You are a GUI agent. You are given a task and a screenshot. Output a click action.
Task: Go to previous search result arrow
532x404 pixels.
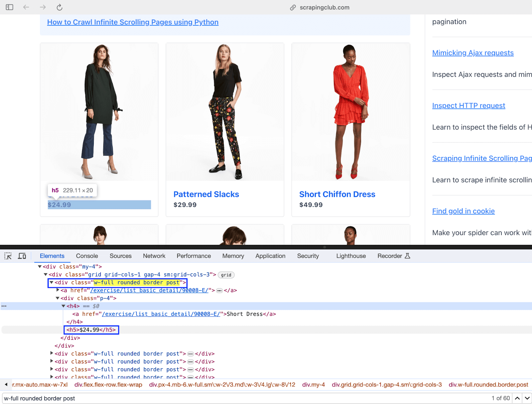click(x=517, y=398)
